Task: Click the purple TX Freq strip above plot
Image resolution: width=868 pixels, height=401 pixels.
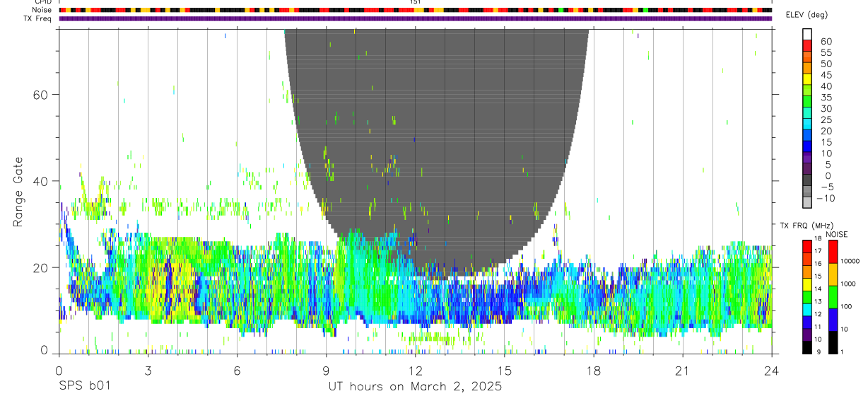Action: [416, 18]
